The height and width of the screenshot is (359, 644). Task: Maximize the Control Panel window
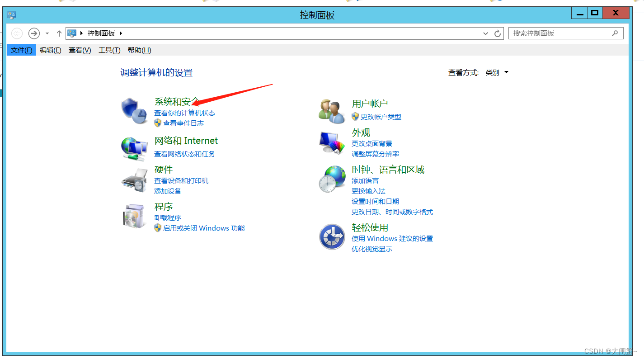point(595,13)
